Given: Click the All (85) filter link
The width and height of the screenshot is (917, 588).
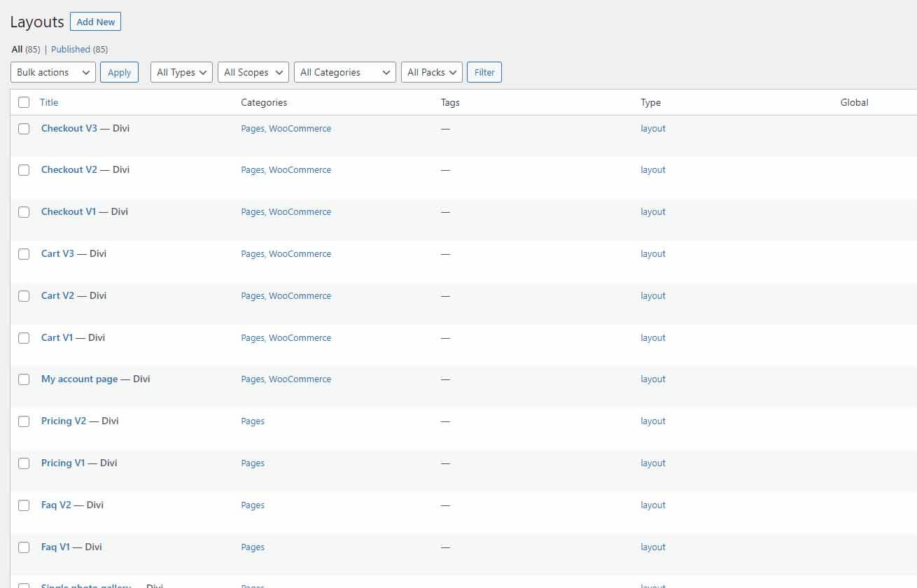Looking at the screenshot, I should click(x=16, y=49).
